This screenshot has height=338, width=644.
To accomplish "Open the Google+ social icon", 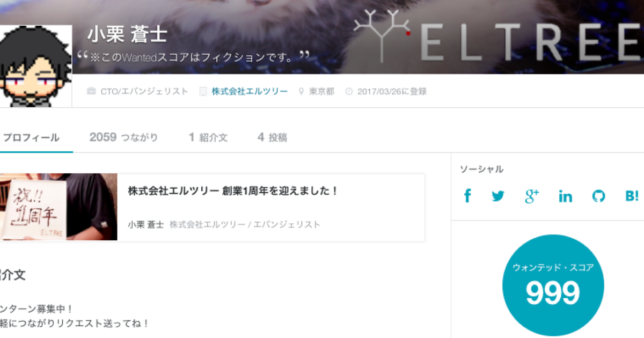I will click(x=532, y=196).
